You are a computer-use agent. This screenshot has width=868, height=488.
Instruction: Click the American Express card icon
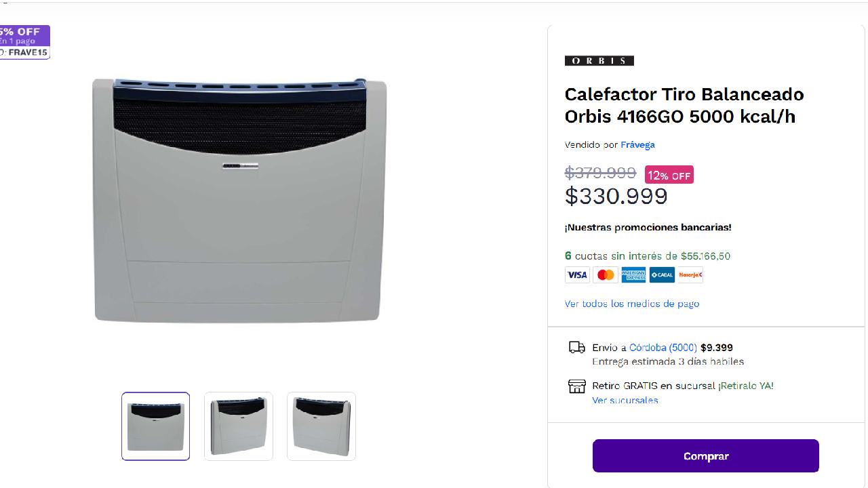[x=633, y=274]
